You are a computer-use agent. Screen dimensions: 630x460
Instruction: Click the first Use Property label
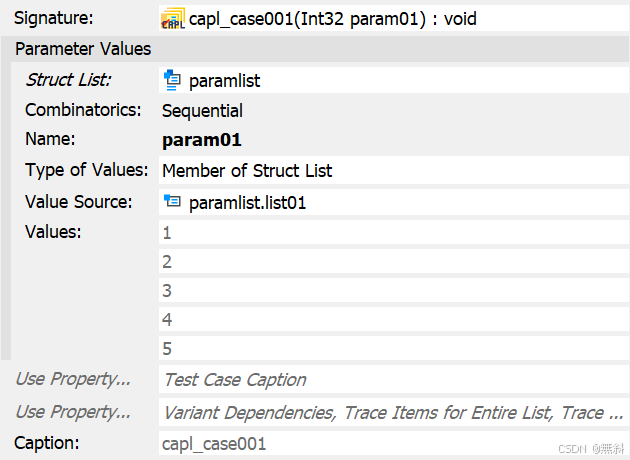[73, 379]
